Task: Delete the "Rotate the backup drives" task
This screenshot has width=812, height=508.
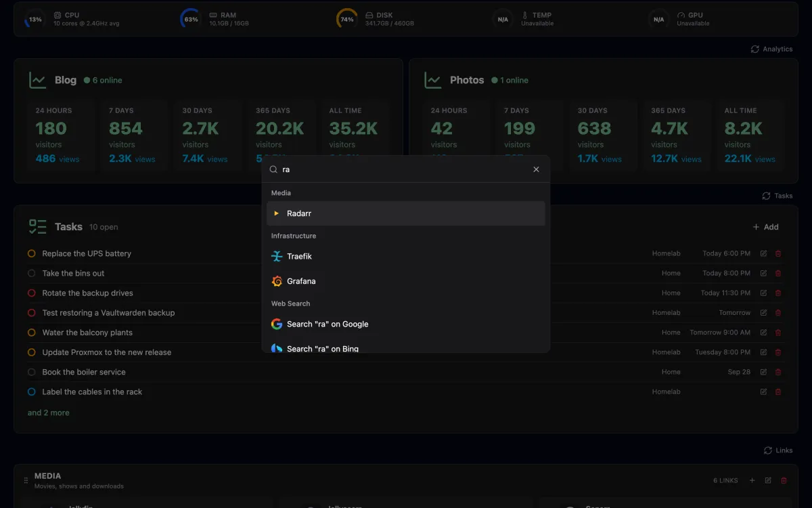Action: pyautogui.click(x=778, y=293)
